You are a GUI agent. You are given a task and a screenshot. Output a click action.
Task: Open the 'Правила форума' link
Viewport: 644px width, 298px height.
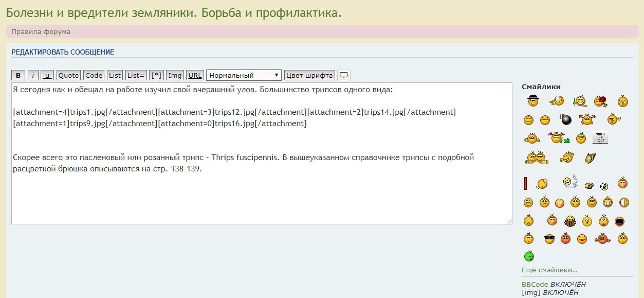[41, 32]
